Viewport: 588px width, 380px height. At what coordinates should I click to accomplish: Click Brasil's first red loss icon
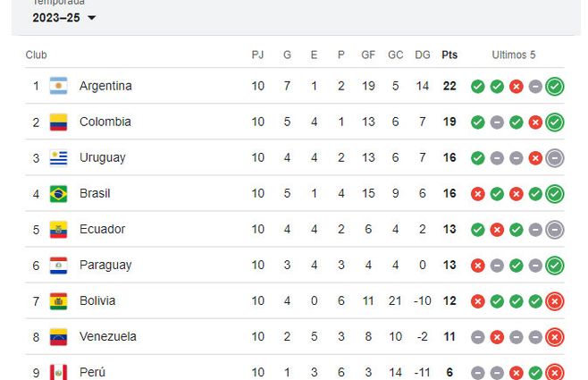point(478,194)
